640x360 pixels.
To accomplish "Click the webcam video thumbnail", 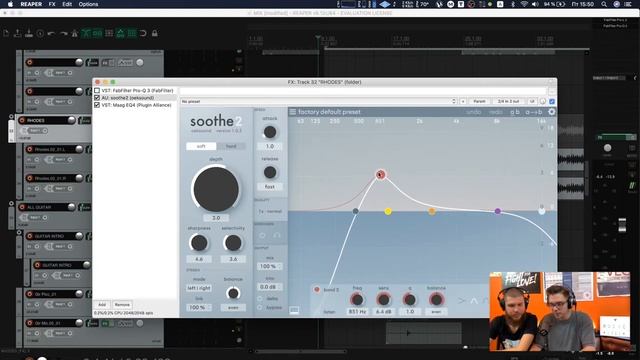I will pyautogui.click(x=560, y=311).
